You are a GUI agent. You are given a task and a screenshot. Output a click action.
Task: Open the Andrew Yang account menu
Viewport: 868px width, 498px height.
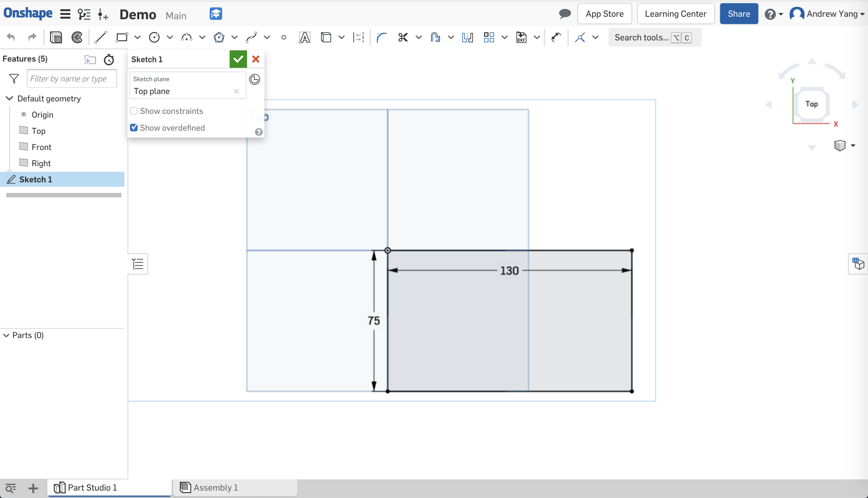[827, 14]
